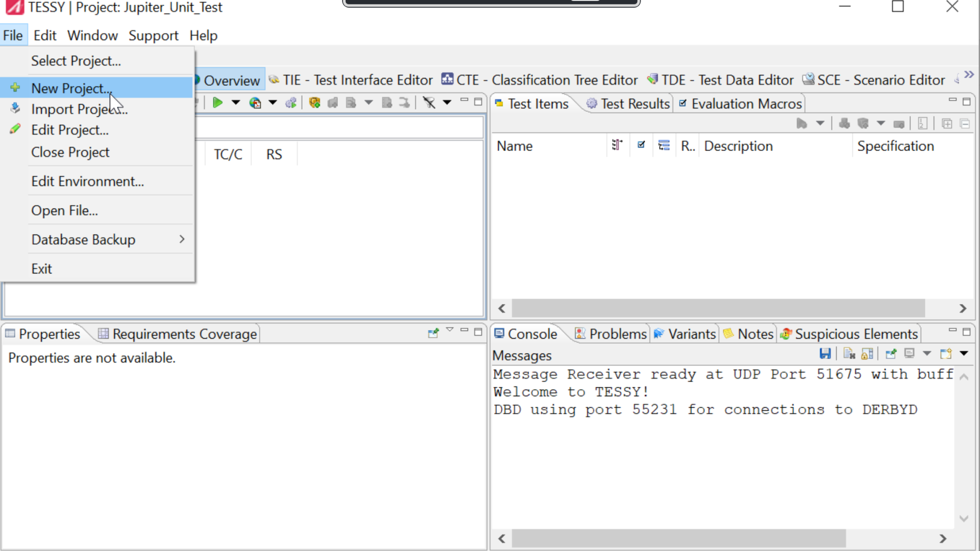Click the Generate report globe icon
The image size is (980, 551).
[255, 103]
